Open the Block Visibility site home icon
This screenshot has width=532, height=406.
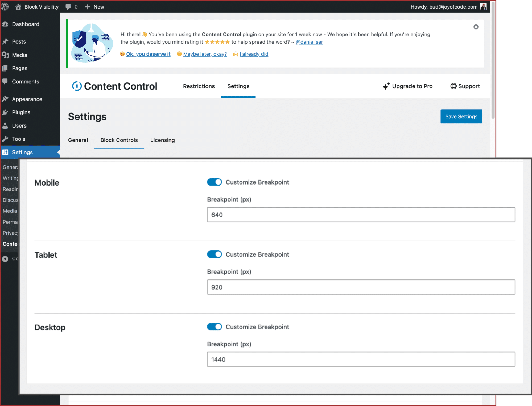(x=18, y=7)
